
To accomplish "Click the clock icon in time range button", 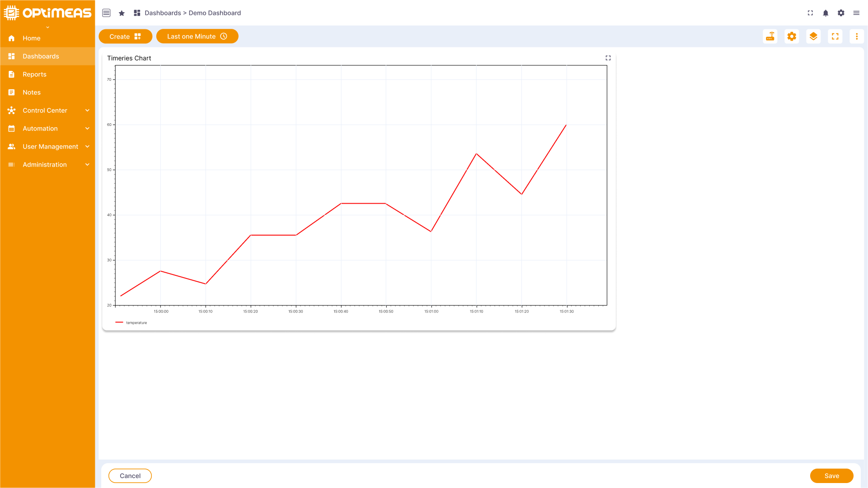I will tap(224, 37).
